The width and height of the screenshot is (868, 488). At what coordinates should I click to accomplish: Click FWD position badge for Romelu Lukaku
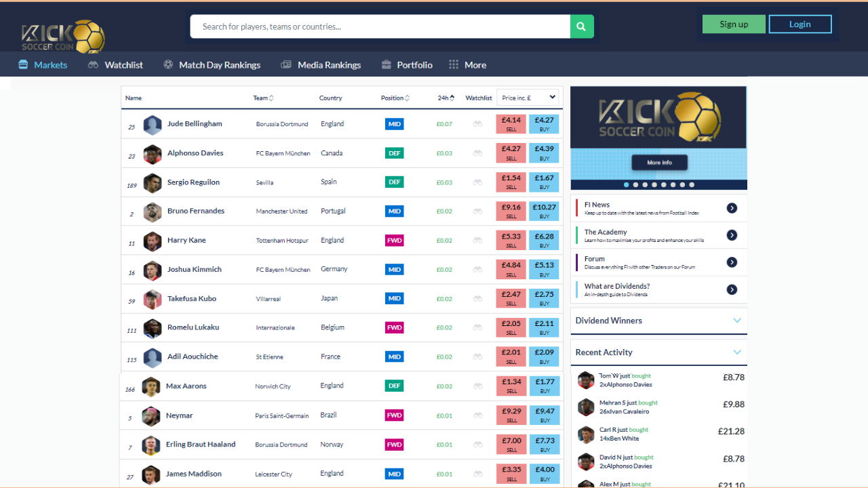click(394, 327)
